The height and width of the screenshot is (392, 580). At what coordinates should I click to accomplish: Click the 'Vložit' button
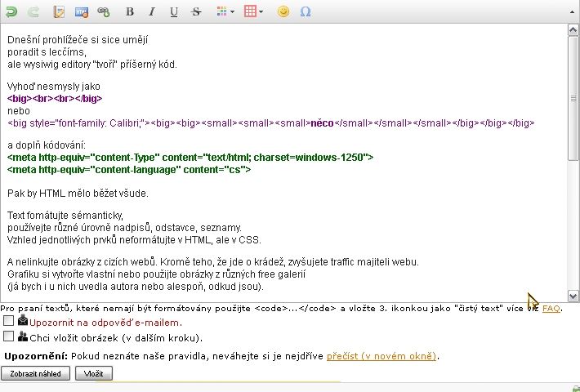(x=94, y=373)
